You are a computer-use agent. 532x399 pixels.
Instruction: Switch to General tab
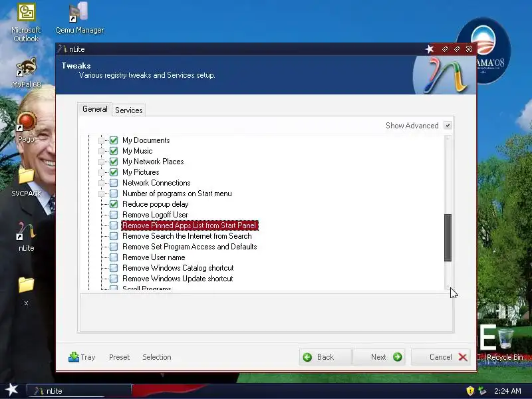(x=94, y=109)
